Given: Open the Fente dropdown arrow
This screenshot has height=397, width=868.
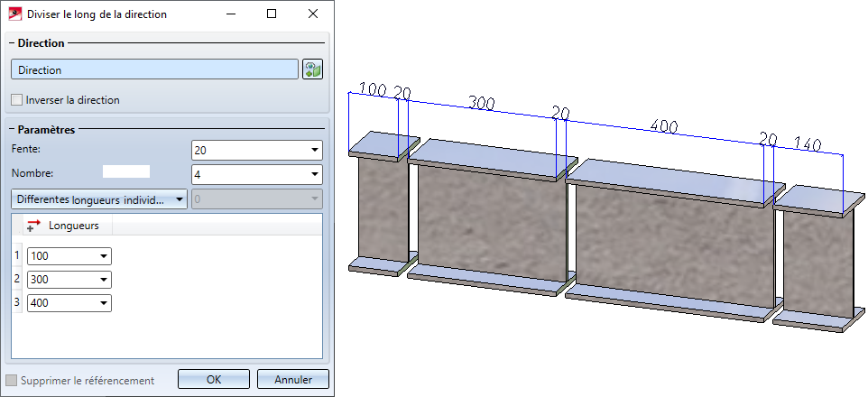Looking at the screenshot, I should point(314,150).
